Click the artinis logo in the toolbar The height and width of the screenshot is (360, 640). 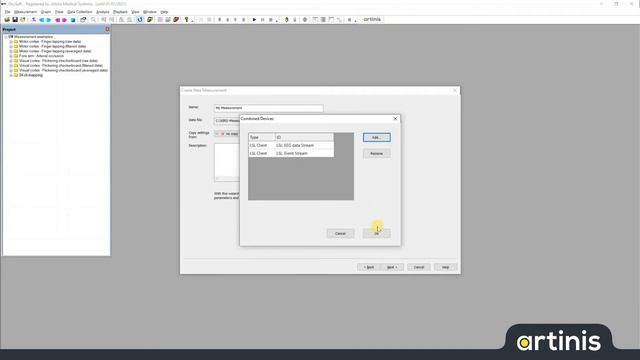pyautogui.click(x=372, y=19)
